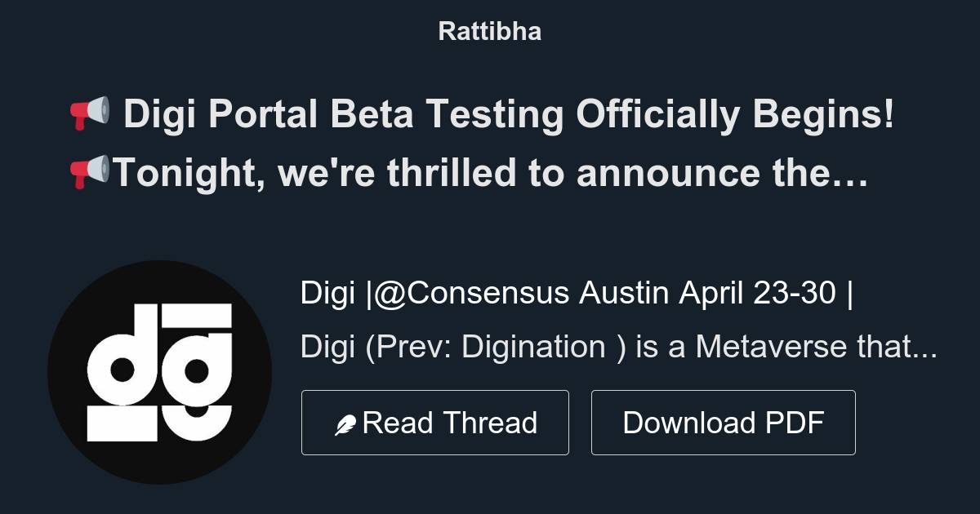980x514 pixels.
Task: Click 'Rattibha' at the top of the page
Action: tap(489, 31)
